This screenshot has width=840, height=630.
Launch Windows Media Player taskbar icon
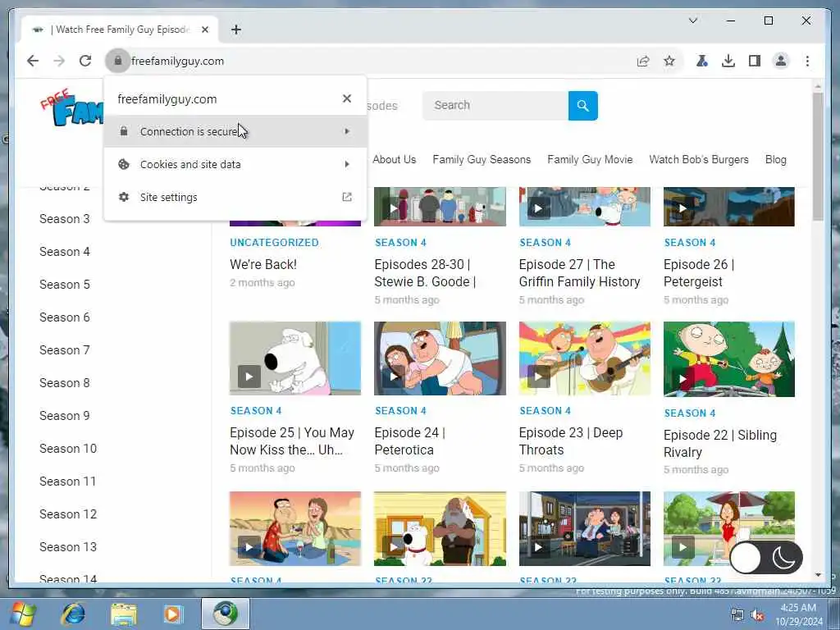(x=174, y=614)
